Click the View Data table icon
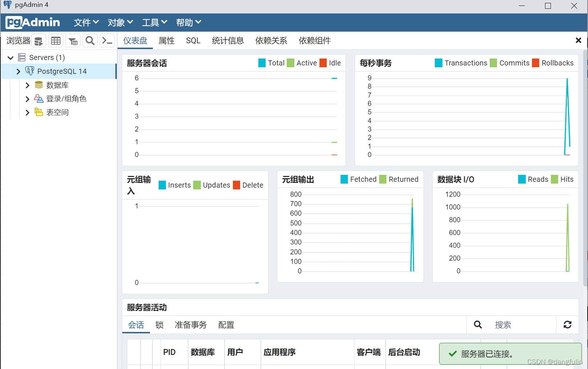 (56, 41)
